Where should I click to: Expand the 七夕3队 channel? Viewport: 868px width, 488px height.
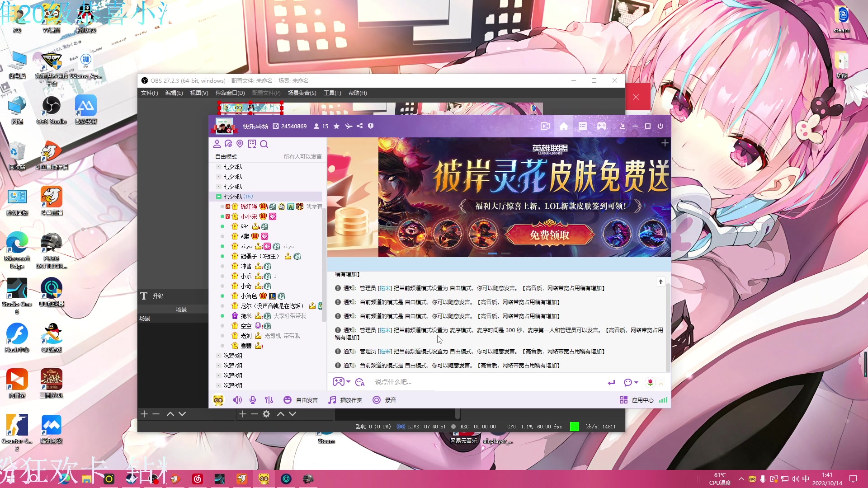219,177
